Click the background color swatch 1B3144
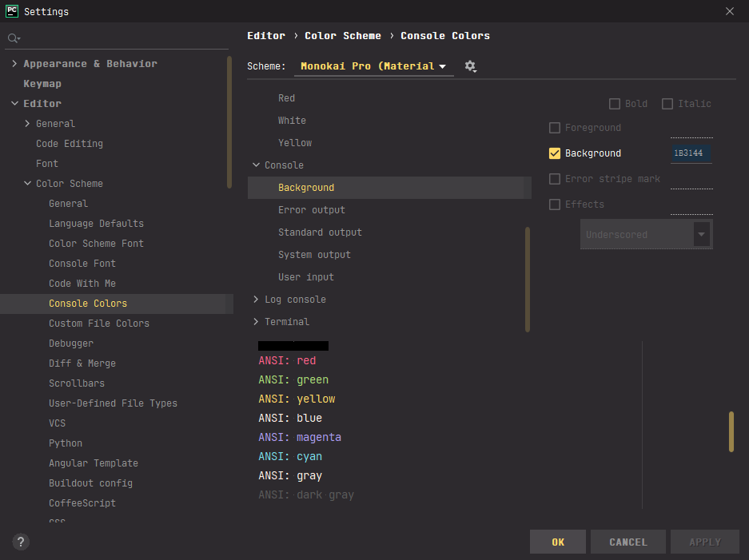Viewport: 749px width, 560px height. (x=691, y=153)
